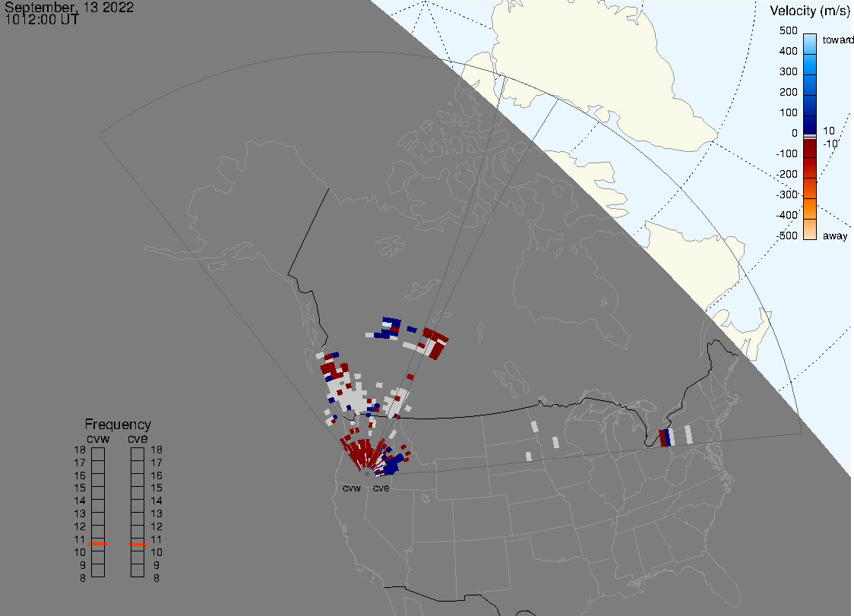Click the "cve" radar label on the map
854x616 pixels.
point(381,488)
